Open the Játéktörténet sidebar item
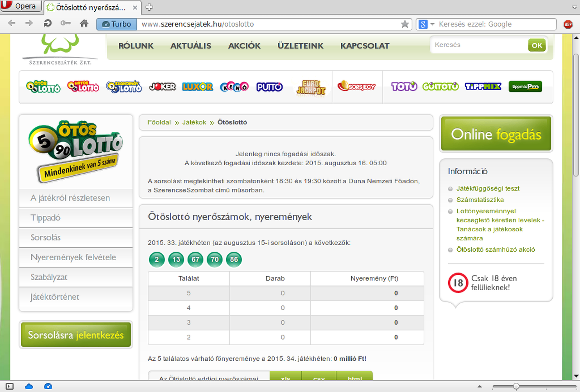The height and width of the screenshot is (392, 580). (76, 297)
